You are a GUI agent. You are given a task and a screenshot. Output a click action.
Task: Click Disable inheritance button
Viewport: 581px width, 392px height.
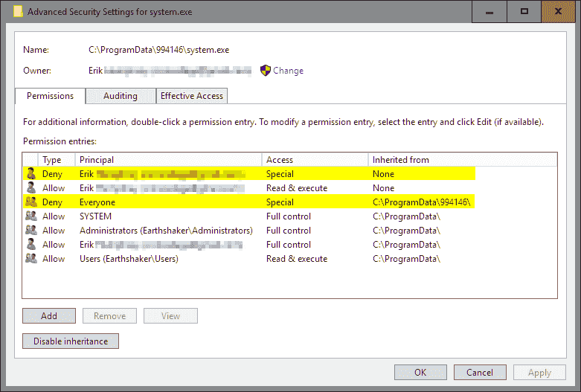click(x=71, y=341)
